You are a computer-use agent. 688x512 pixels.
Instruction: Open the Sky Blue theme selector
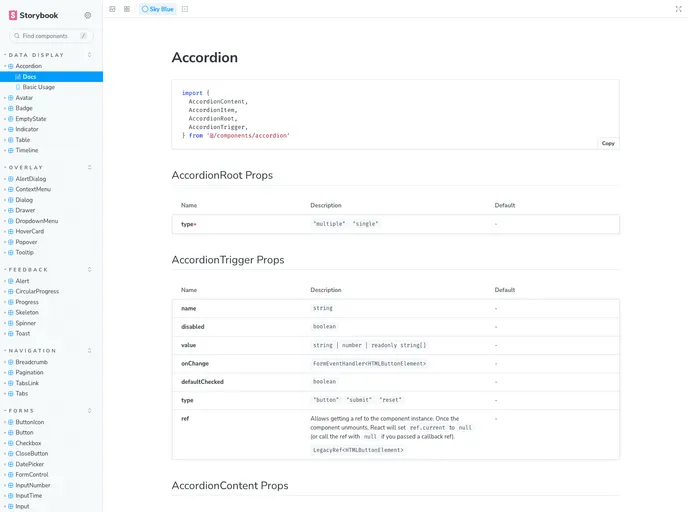click(158, 9)
